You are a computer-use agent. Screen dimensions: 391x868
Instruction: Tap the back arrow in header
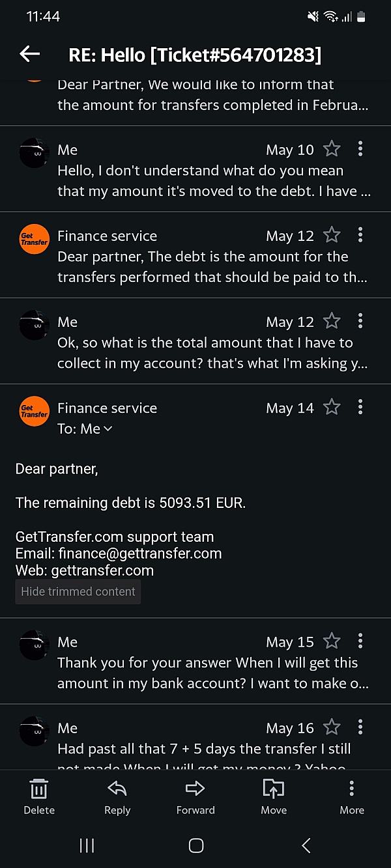click(x=30, y=55)
